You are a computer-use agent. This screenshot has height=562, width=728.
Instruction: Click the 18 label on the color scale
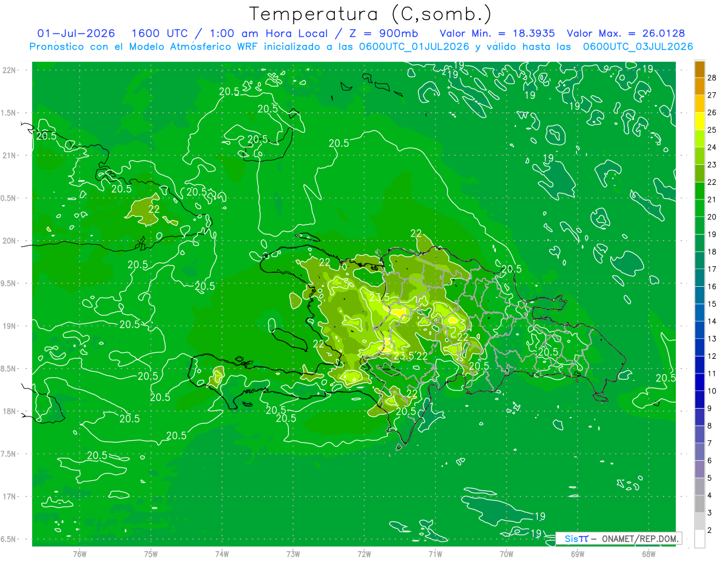tap(712, 252)
